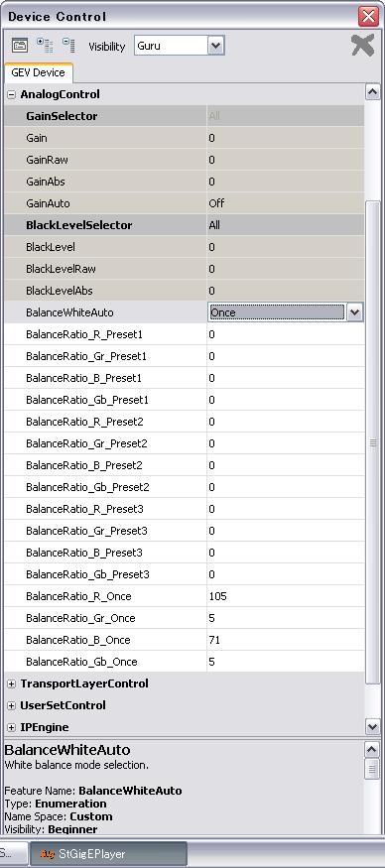Image resolution: width=385 pixels, height=868 pixels.
Task: Select the Gain property row
Action: (184, 138)
